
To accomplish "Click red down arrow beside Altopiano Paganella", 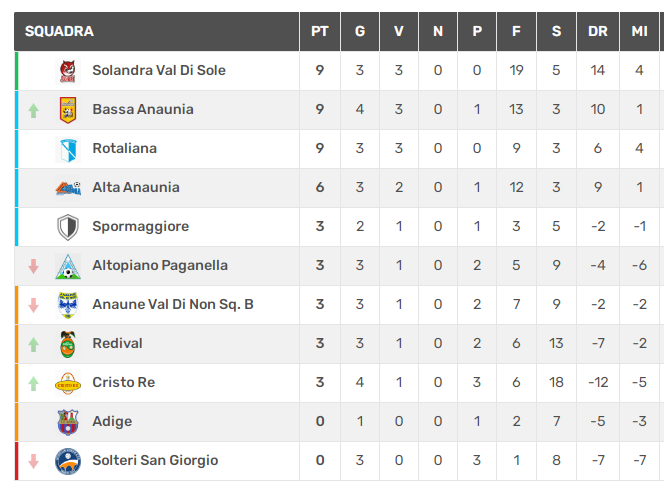I will pyautogui.click(x=33, y=266).
